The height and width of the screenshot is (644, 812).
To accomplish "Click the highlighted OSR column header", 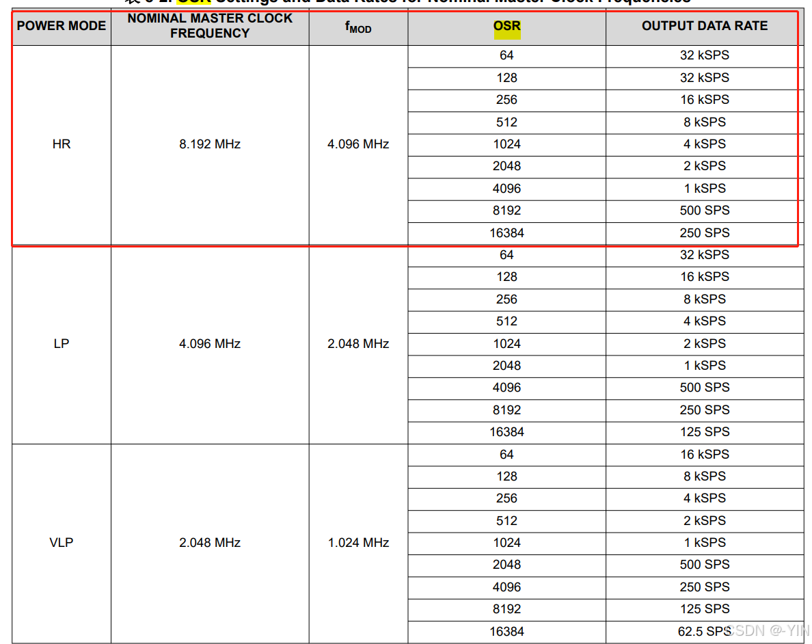I will (506, 26).
